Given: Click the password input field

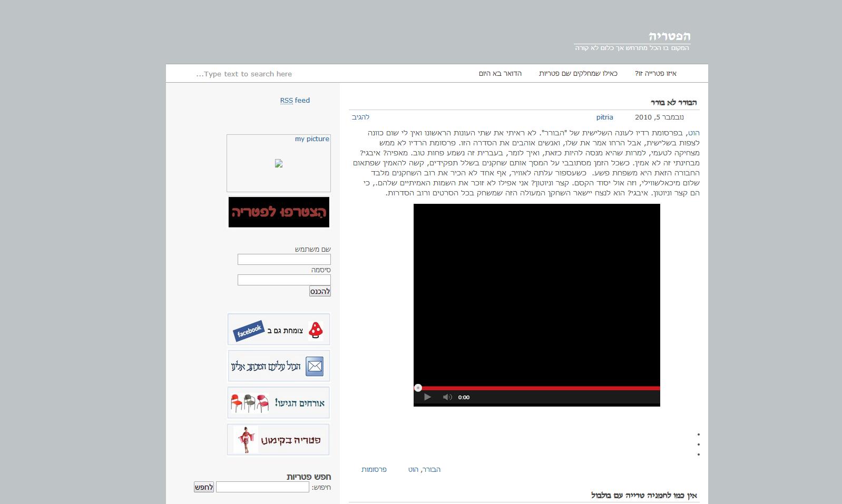Looking at the screenshot, I should point(284,280).
